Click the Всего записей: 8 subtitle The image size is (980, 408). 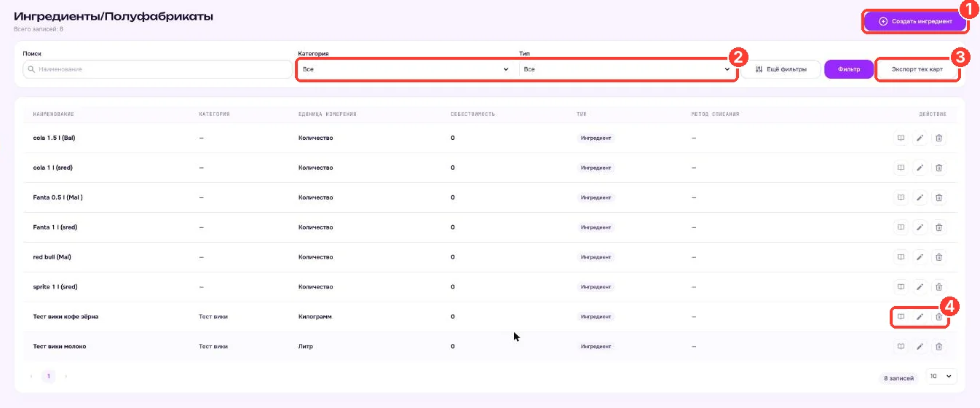click(x=38, y=29)
